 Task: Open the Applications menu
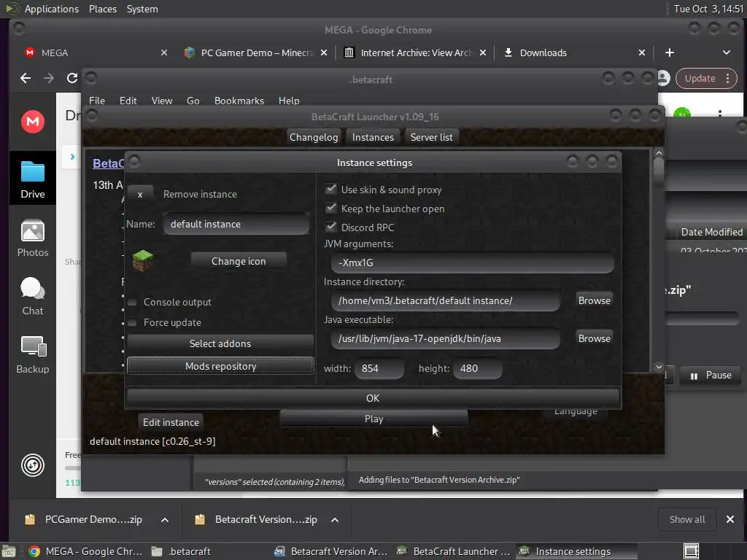pyautogui.click(x=52, y=9)
